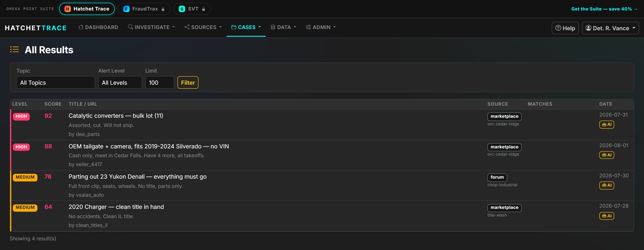
Task: Click the Admin sliders icon
Action: coord(308,27)
